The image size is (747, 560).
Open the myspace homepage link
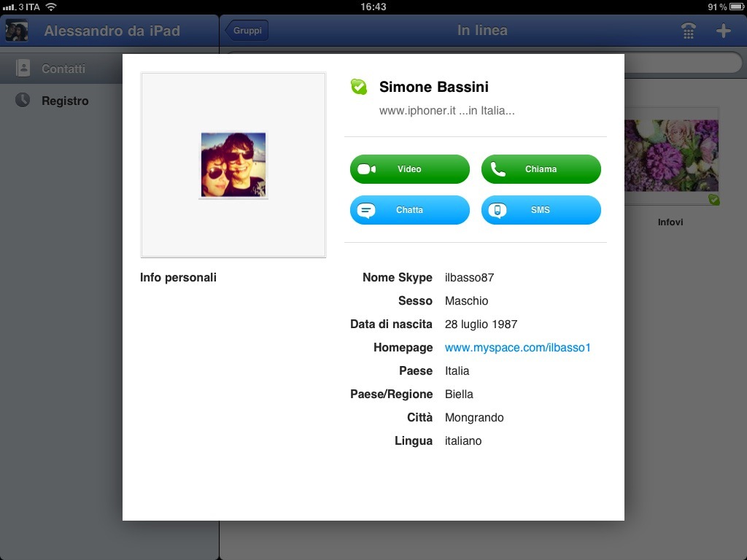pyautogui.click(x=517, y=348)
